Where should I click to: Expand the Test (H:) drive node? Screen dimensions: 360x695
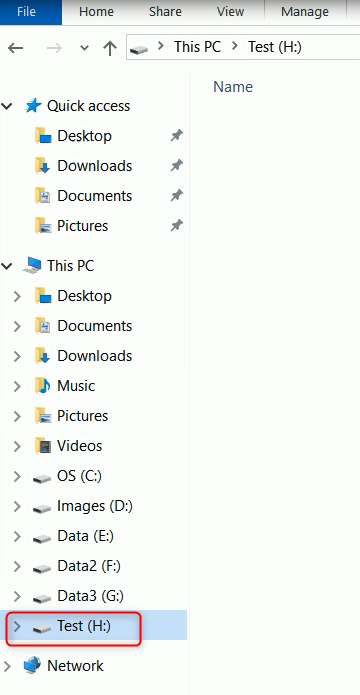point(17,626)
